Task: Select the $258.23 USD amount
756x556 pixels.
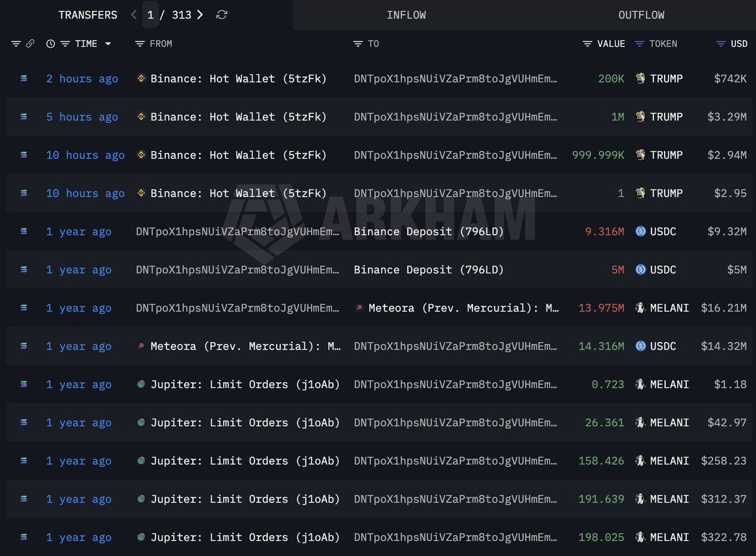Action: tap(723, 461)
